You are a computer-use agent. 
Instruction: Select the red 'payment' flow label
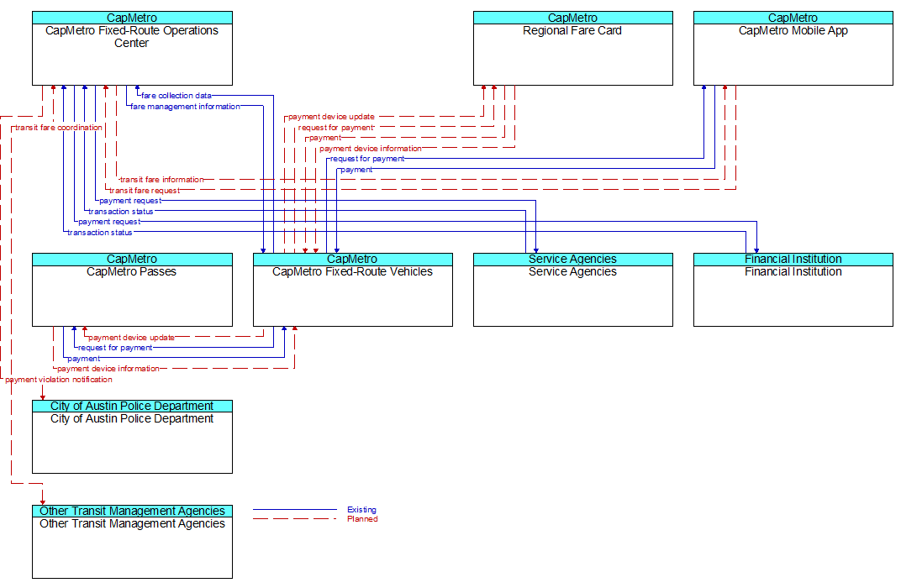pyautogui.click(x=325, y=138)
